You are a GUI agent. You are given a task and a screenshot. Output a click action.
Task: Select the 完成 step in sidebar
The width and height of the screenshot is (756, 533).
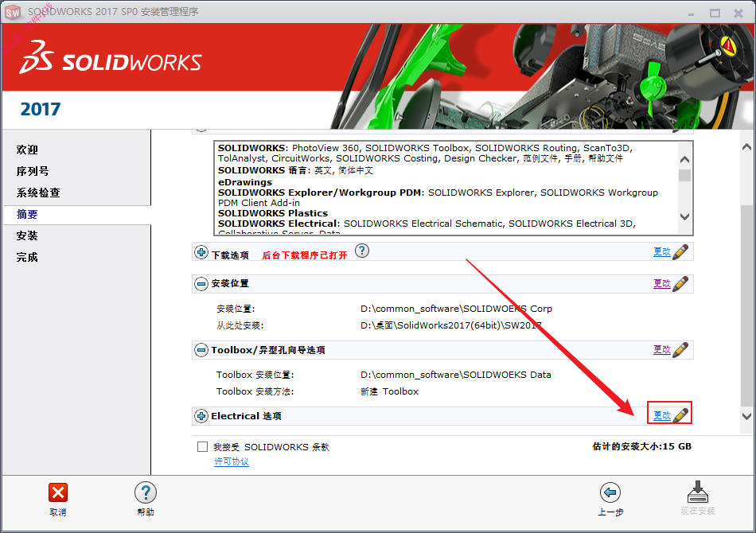28,257
